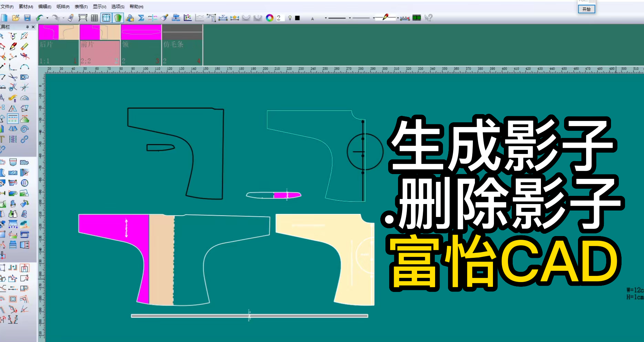The image size is (644, 342).
Task: Close the 工具栏 panel
Action: coord(33,27)
